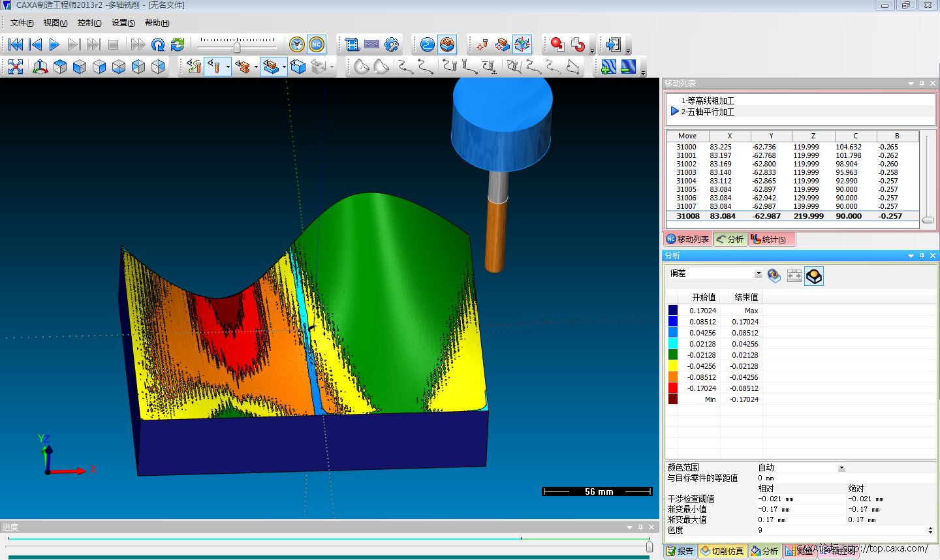This screenshot has height=560, width=940.
Task: Open the 控制 menu
Action: coord(89,23)
